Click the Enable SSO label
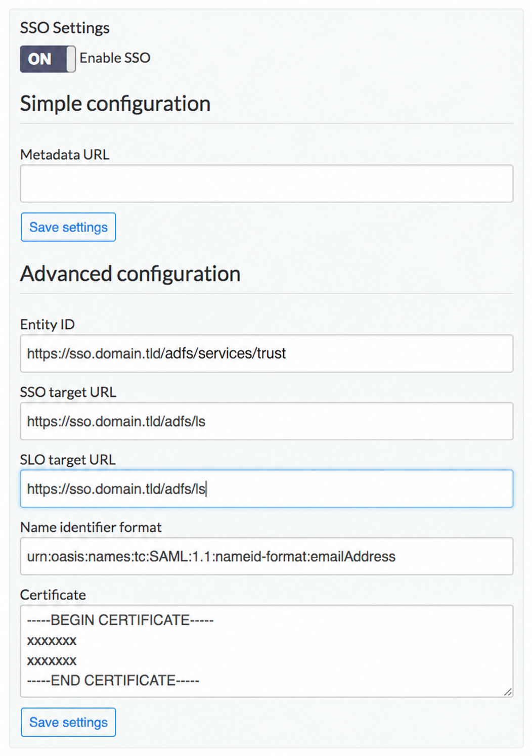This screenshot has height=756, width=532. 115,58
